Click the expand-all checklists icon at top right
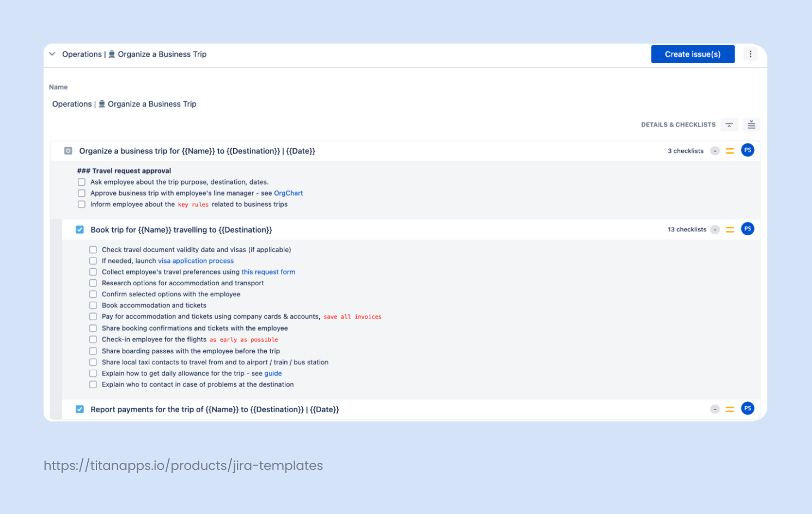The image size is (812, 514). [752, 125]
